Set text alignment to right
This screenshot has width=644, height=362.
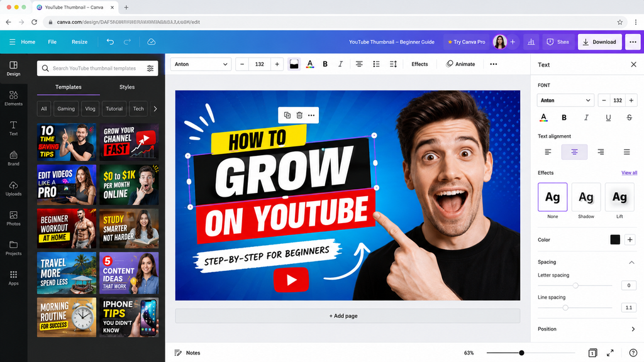click(x=601, y=152)
